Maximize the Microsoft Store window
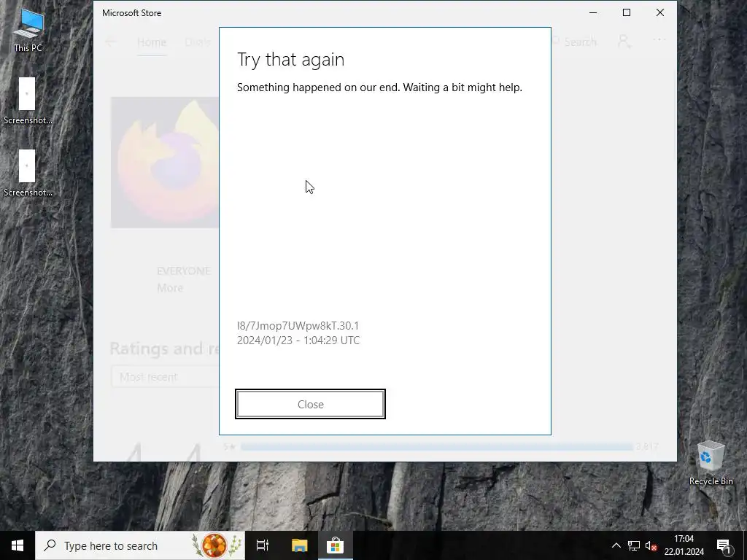 coord(627,13)
